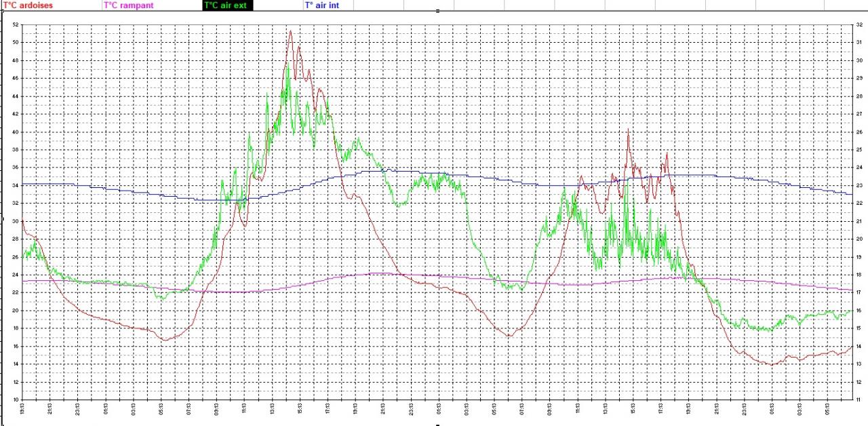This screenshot has width=868, height=426.
Task: Click value 23 on the right axis
Action: (859, 186)
